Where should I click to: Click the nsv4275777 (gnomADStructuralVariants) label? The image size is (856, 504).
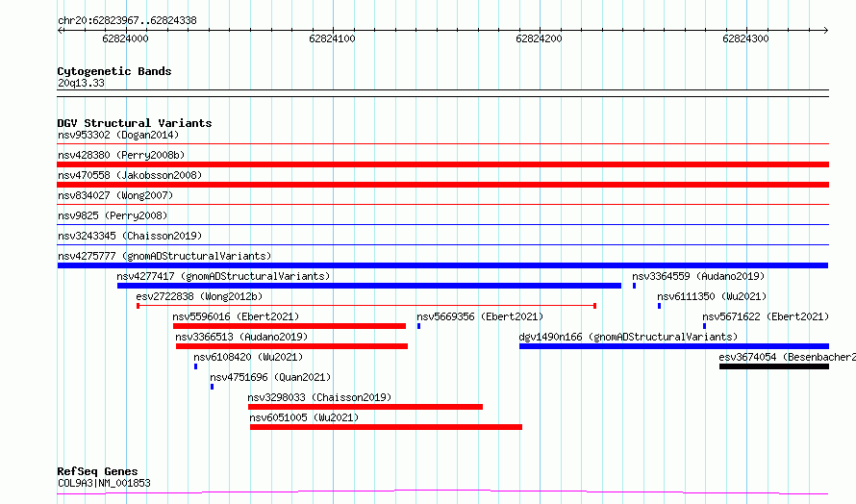tap(164, 256)
